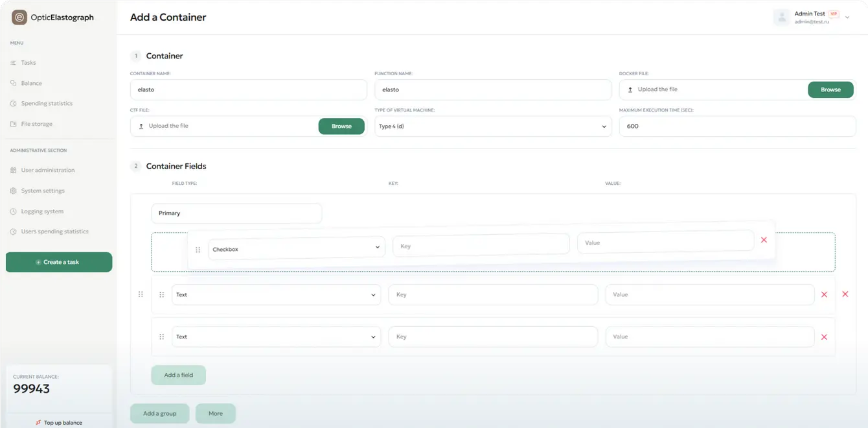
Task: Open the first Text field type dropdown
Action: coord(276,295)
